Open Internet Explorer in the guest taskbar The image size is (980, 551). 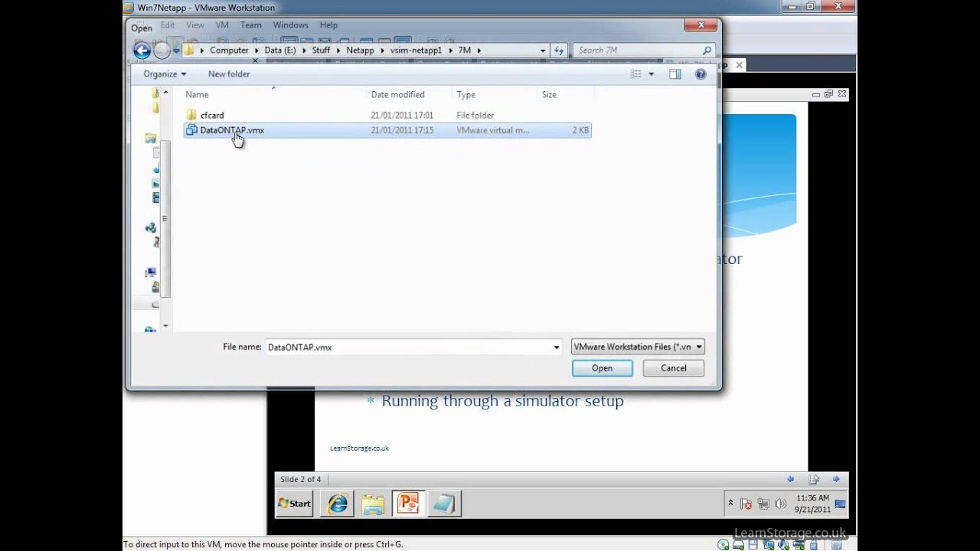tap(337, 504)
